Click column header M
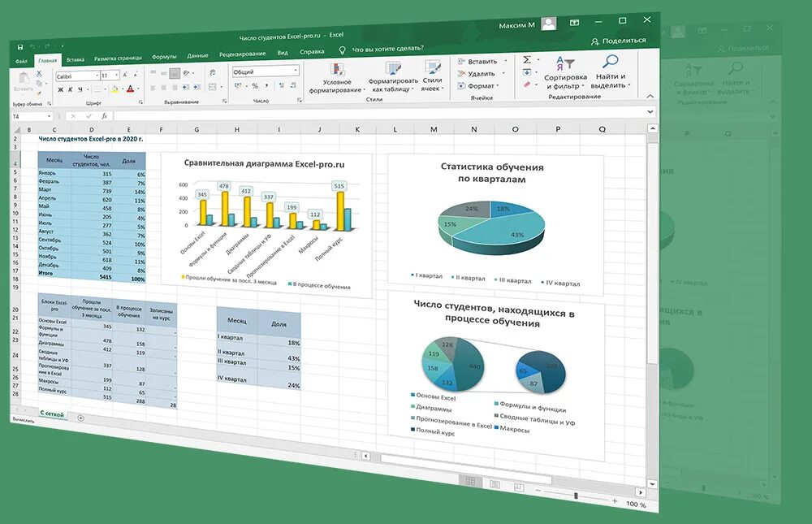The height and width of the screenshot is (524, 812). 434,129
